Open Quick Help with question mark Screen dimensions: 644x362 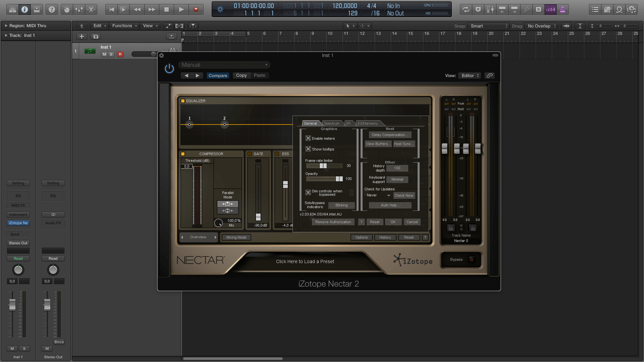(52, 10)
